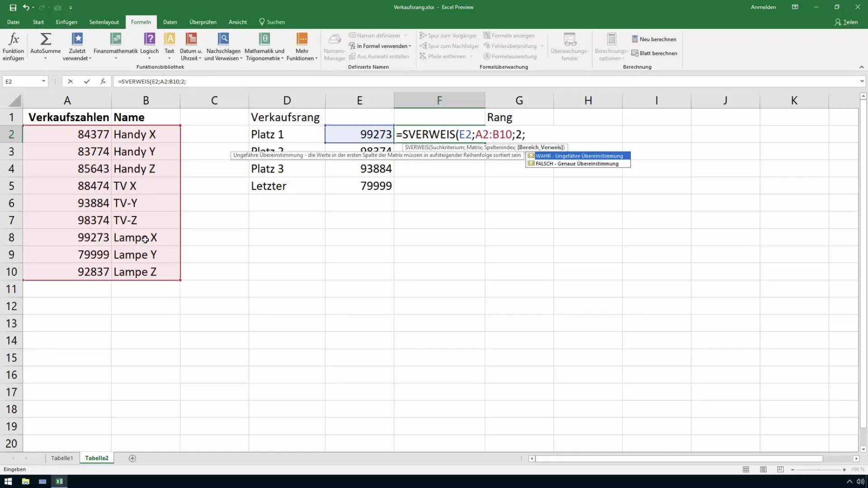
Task: Open File Explorer from taskbar
Action: (25, 481)
